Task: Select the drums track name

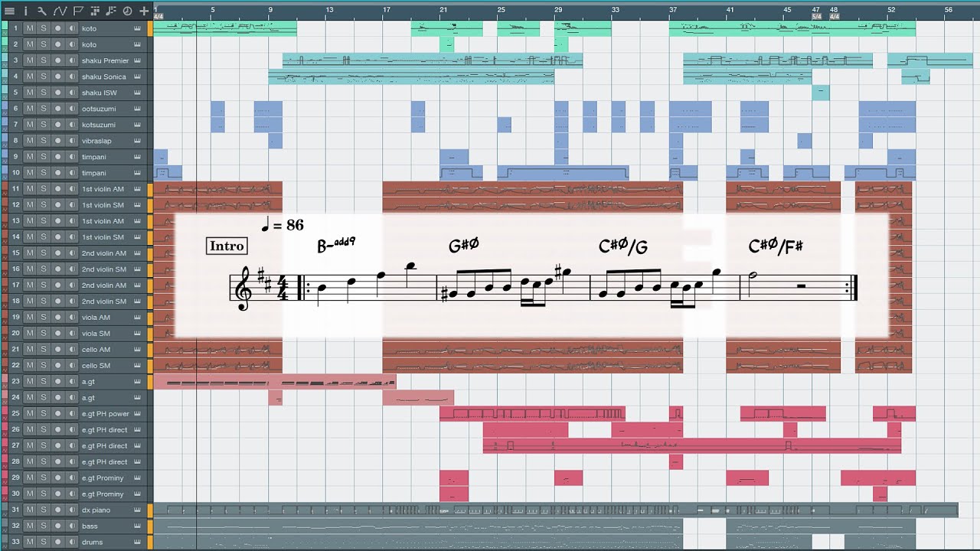Action: 91,542
